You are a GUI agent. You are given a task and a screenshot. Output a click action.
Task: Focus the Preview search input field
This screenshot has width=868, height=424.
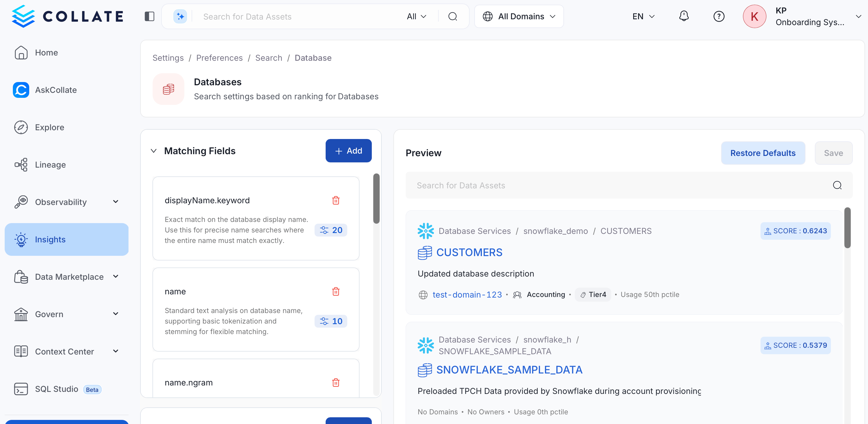tap(629, 185)
